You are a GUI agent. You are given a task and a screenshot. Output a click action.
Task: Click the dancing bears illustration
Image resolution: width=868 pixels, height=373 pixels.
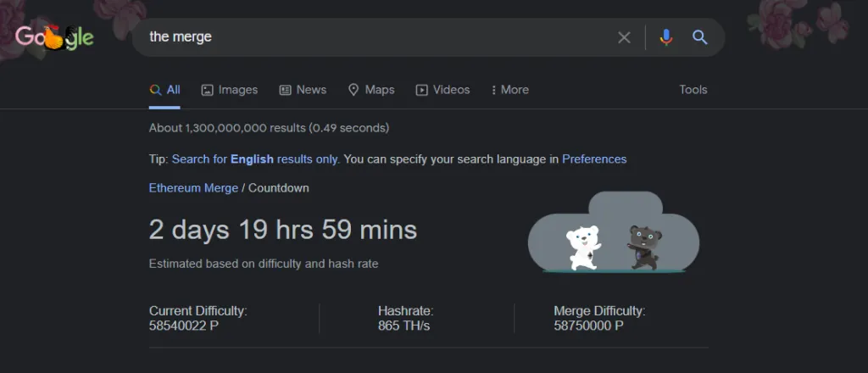(x=614, y=232)
